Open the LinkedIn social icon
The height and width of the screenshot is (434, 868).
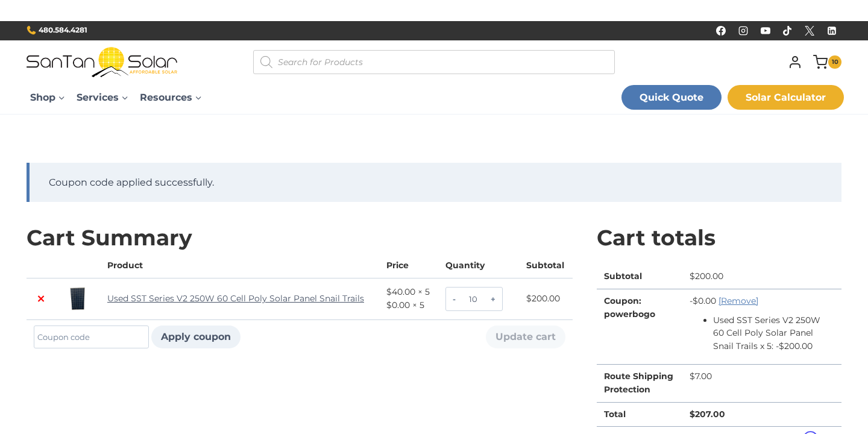click(x=832, y=31)
